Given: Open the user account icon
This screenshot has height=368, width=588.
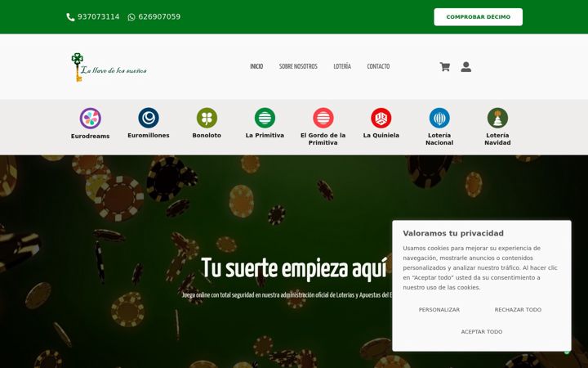Looking at the screenshot, I should tap(466, 67).
